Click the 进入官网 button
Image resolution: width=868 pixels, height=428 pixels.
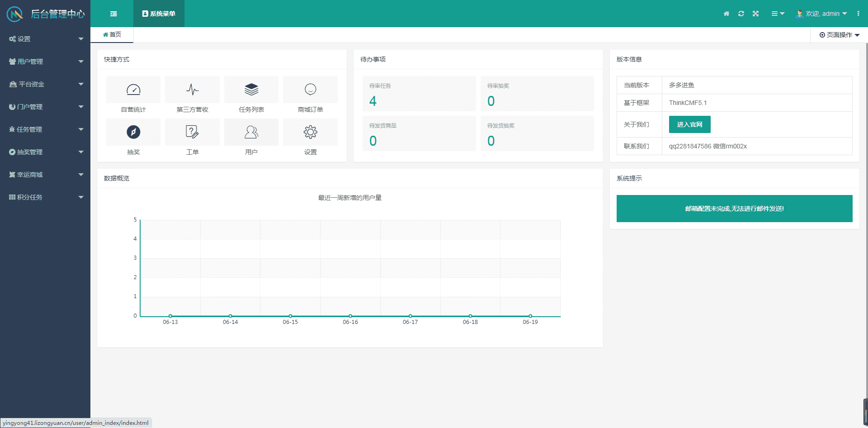[689, 124]
